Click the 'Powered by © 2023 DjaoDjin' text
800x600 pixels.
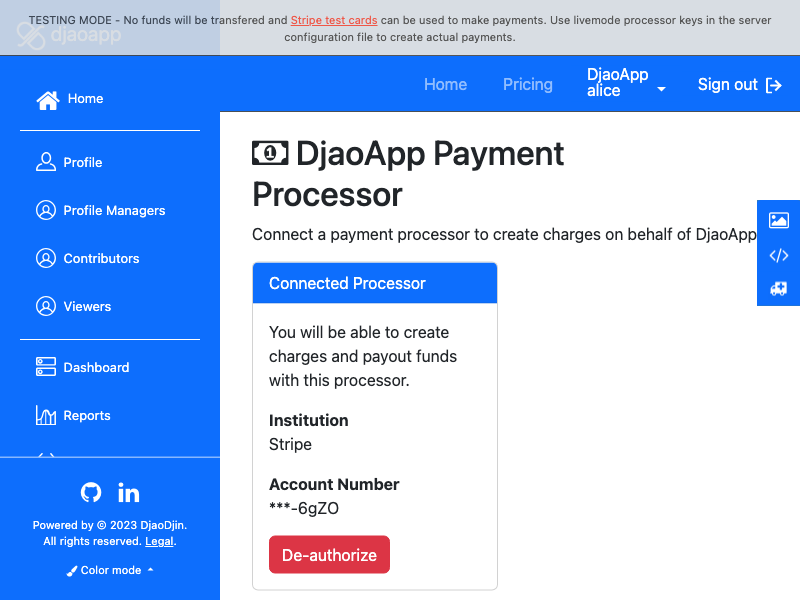pyautogui.click(x=110, y=525)
